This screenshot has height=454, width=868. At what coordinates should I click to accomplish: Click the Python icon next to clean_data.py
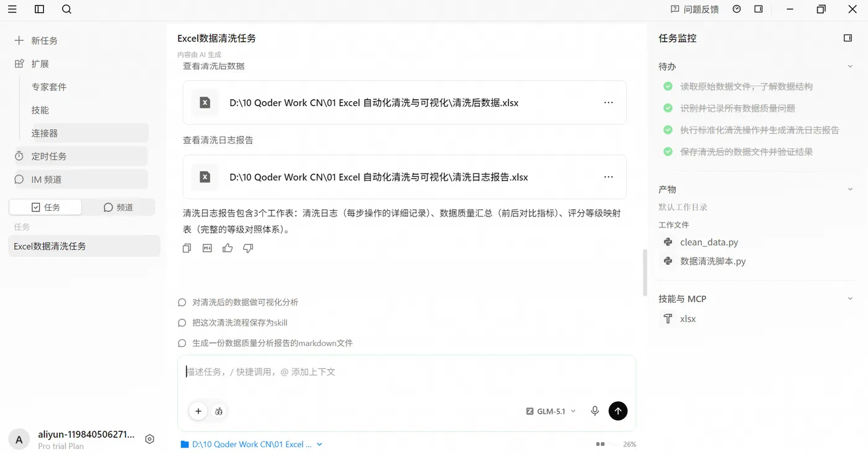[668, 242]
